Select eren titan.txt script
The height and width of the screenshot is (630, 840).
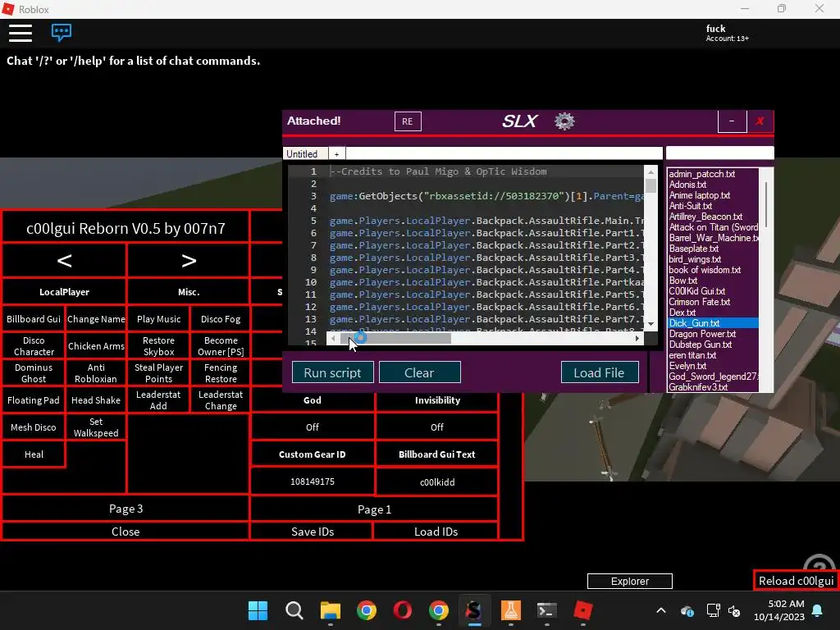pyautogui.click(x=692, y=355)
